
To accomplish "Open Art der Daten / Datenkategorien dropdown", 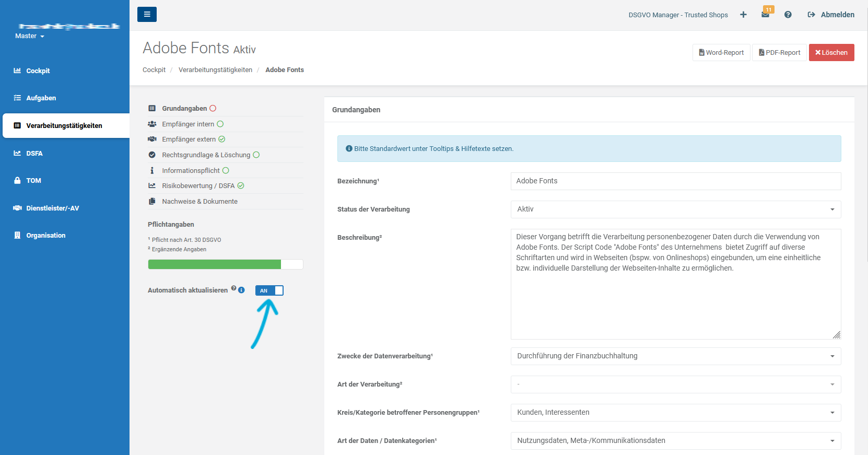I will point(676,440).
